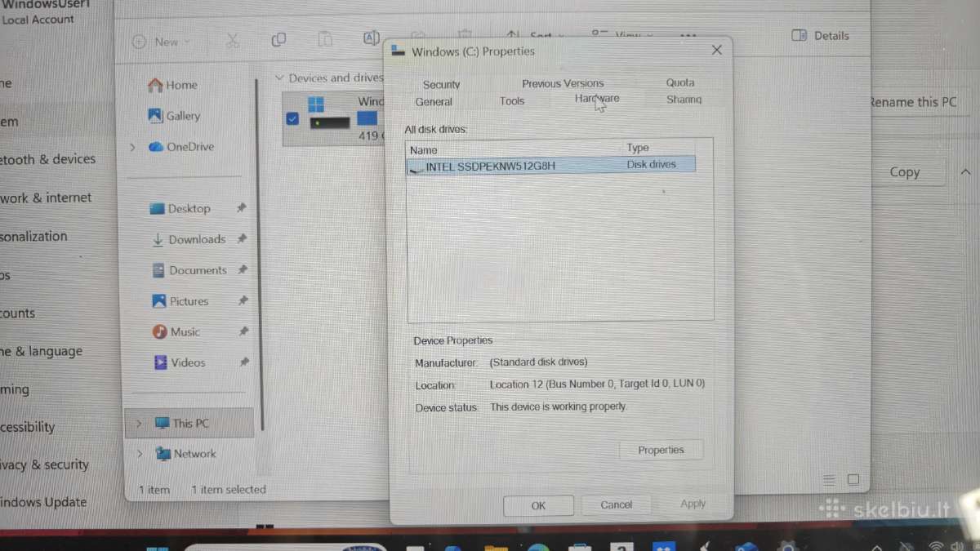
Task: Switch Explorer to large thumbnails view icon
Action: click(853, 480)
